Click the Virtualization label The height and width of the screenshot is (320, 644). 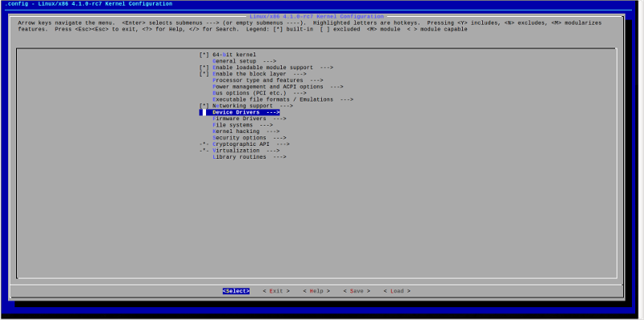(x=236, y=151)
